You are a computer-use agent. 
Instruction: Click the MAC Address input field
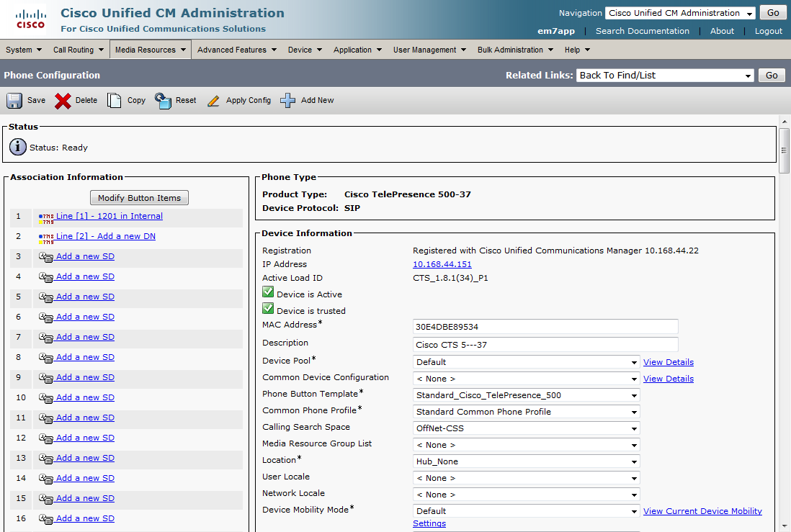(x=545, y=327)
